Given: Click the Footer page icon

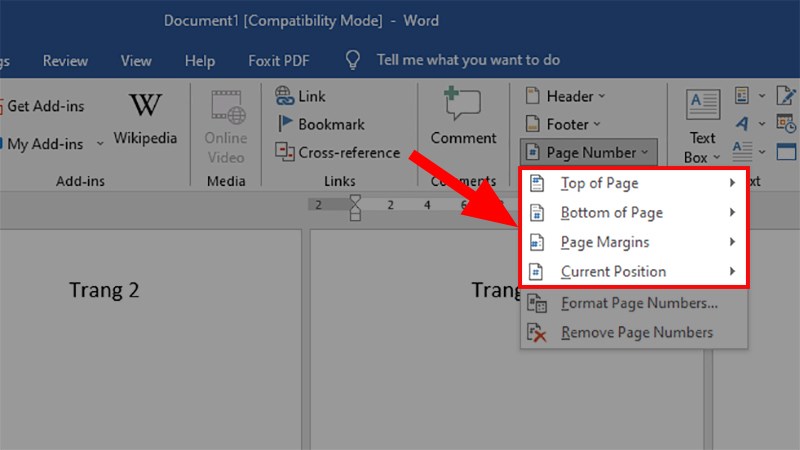Looking at the screenshot, I should pyautogui.click(x=532, y=124).
